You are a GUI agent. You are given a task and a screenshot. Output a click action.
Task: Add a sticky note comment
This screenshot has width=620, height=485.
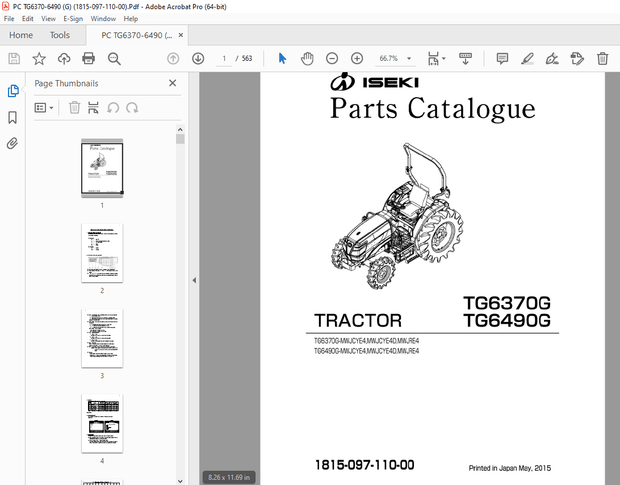pyautogui.click(x=502, y=59)
